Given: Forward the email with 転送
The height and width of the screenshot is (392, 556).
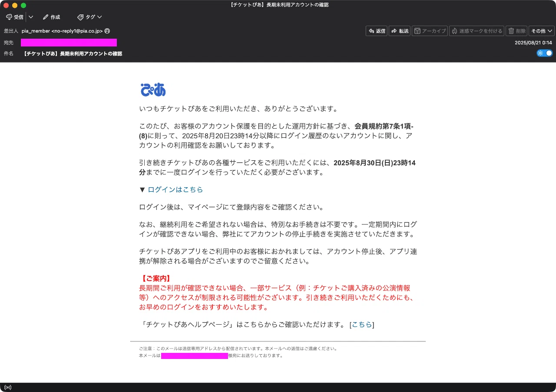Looking at the screenshot, I should click(400, 31).
